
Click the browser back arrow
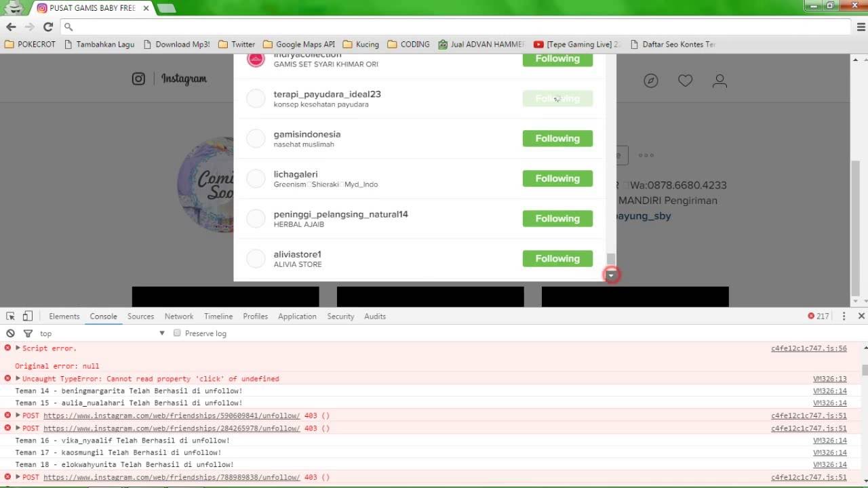pyautogui.click(x=11, y=27)
